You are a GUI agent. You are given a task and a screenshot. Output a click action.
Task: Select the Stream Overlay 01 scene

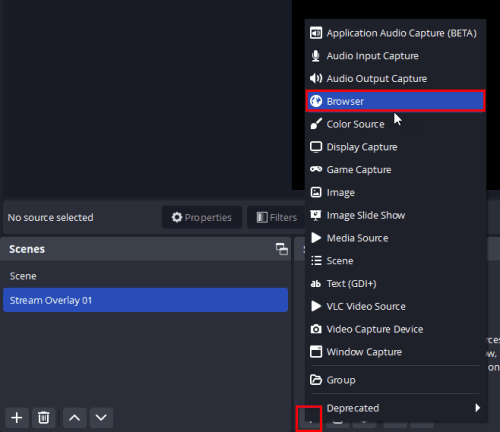[145, 300]
